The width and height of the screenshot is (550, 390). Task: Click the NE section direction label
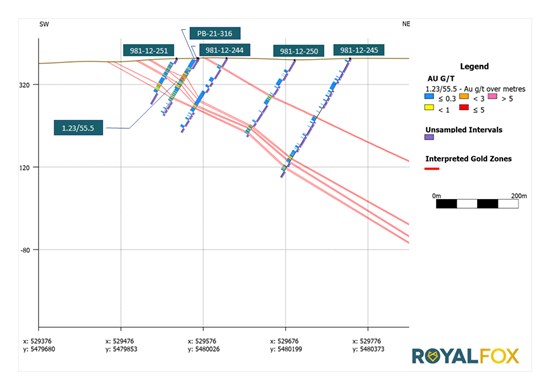pyautogui.click(x=406, y=24)
